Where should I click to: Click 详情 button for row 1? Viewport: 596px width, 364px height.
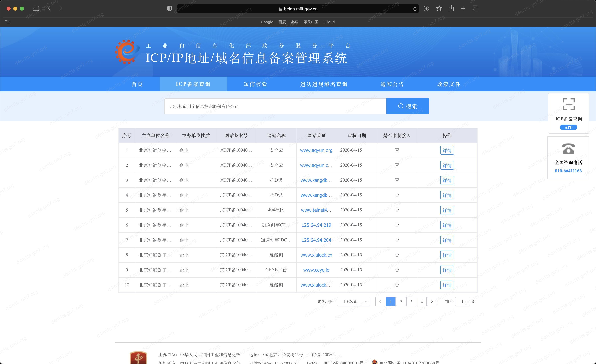(447, 150)
